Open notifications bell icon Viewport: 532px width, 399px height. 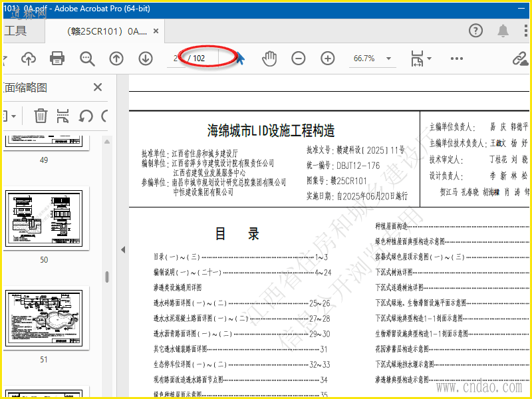tap(503, 31)
